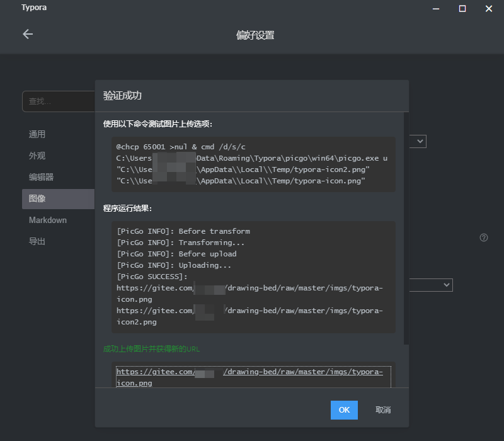
Task: Expand the upper dropdown behind the dialog
Action: [x=418, y=141]
